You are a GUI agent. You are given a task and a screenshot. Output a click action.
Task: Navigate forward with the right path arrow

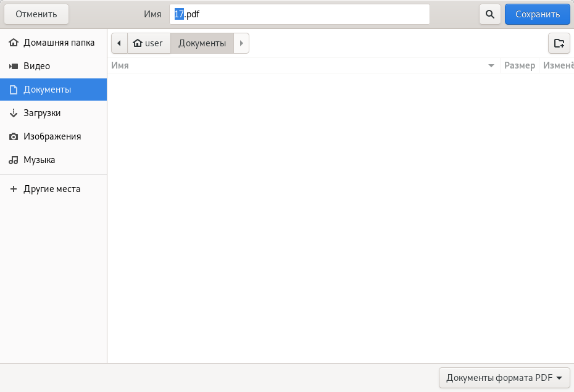241,43
